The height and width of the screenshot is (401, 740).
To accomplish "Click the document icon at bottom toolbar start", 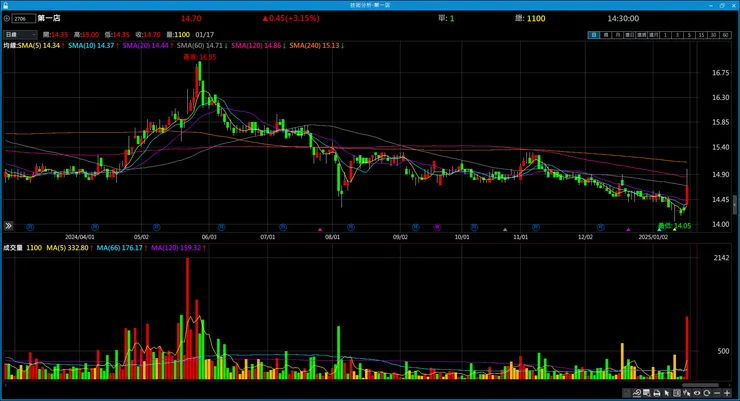I will point(626,393).
